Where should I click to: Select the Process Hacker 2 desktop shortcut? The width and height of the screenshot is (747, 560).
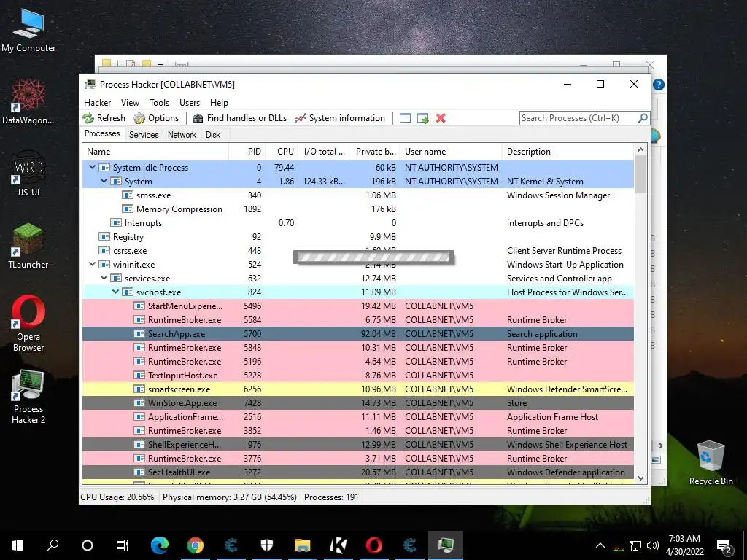28,397
